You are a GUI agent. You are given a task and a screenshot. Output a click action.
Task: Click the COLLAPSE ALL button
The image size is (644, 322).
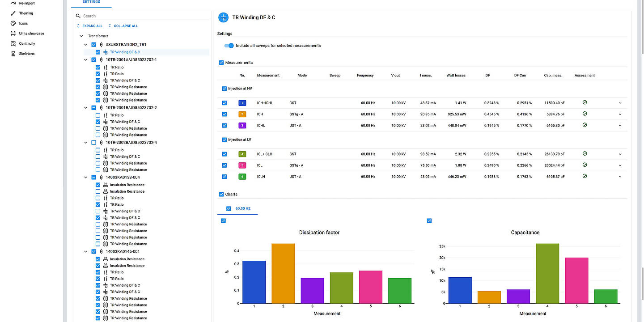123,26
